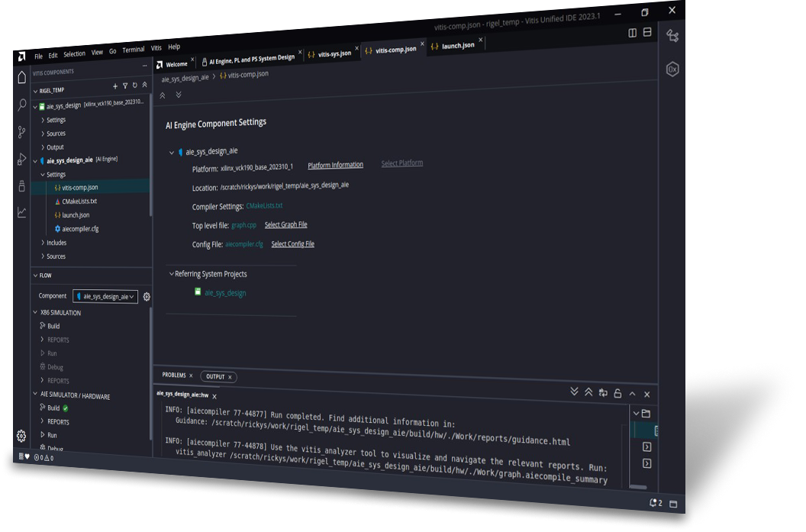Collapse aie_sys_design tree node

[35, 107]
